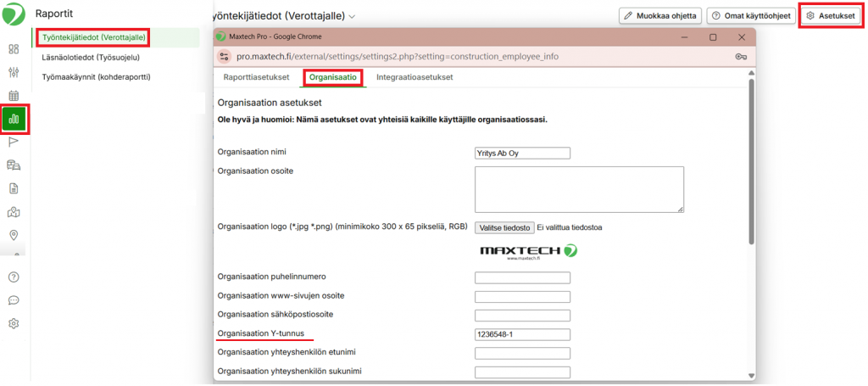Screen dimensions: 868x386
Task: Open the map icon in sidebar
Action: [x=14, y=211]
